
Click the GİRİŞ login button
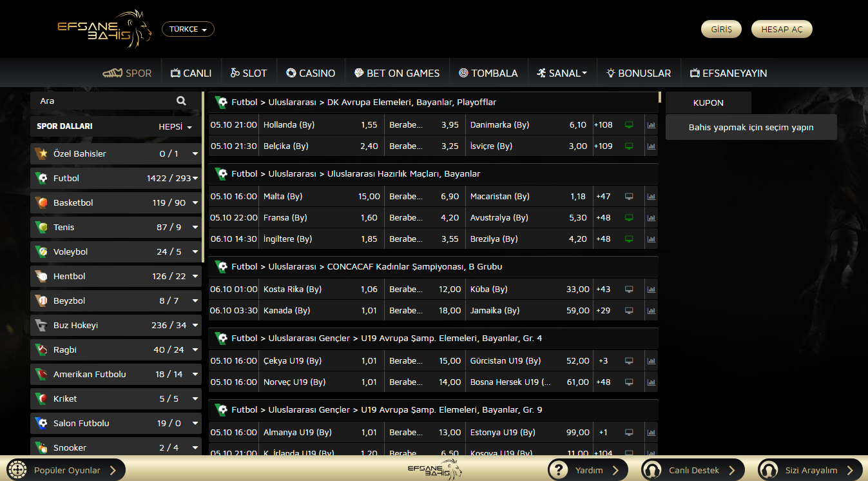[721, 29]
